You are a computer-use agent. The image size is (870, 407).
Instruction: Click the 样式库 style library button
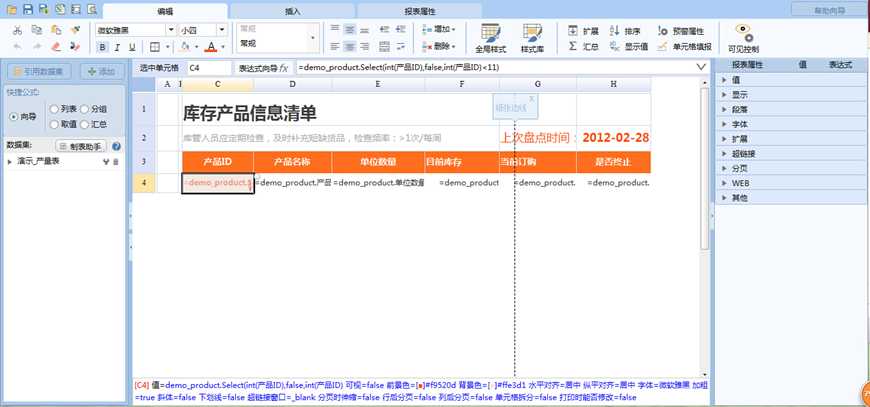(532, 38)
